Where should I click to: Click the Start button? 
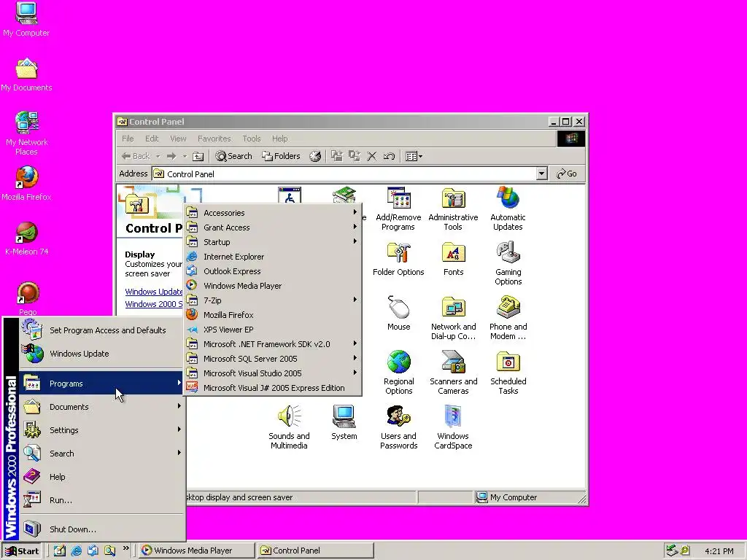tap(21, 551)
